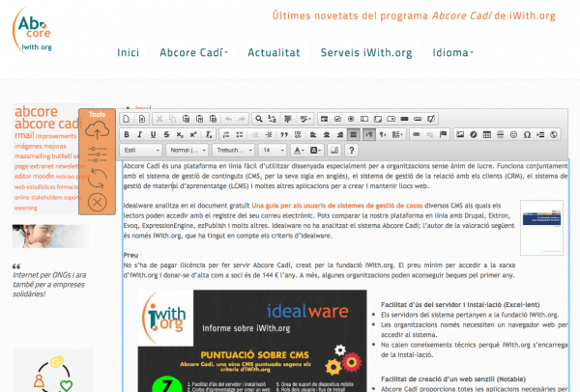Insert a selection field form element
The image size is (580, 392).
391,119
